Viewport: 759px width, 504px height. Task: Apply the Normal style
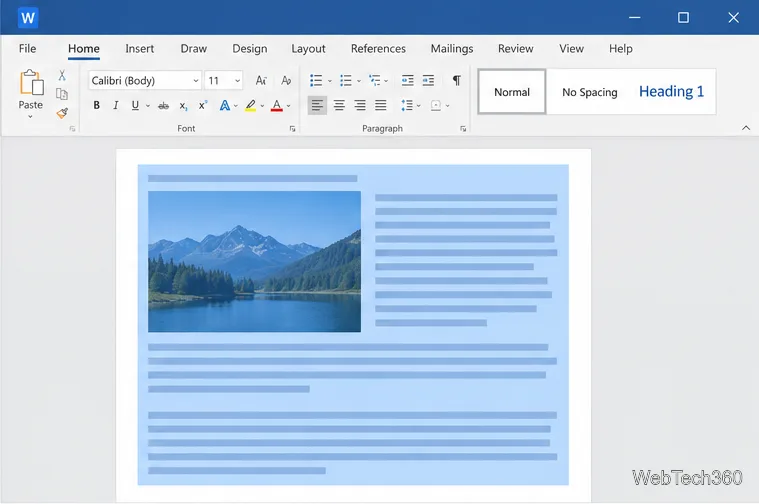[x=512, y=92]
